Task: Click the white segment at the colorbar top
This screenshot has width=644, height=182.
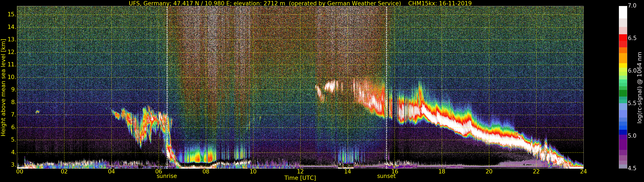Action: coord(623,12)
